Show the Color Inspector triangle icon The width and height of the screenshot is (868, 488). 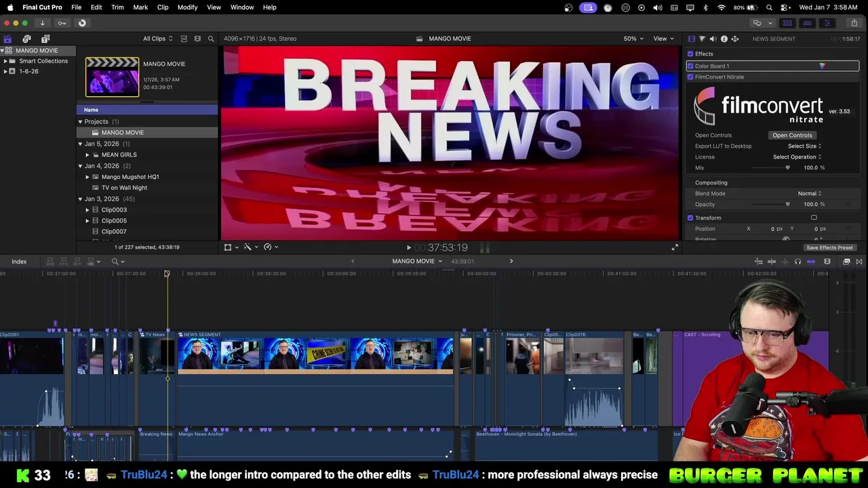tap(702, 39)
